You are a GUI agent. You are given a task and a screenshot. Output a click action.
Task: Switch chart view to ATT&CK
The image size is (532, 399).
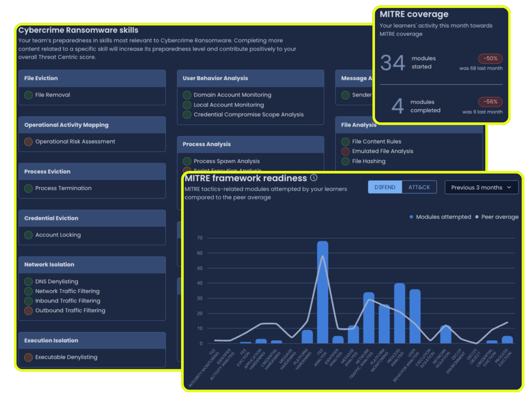(x=419, y=187)
